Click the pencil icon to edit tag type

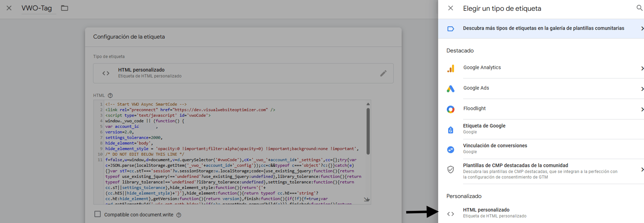click(383, 73)
